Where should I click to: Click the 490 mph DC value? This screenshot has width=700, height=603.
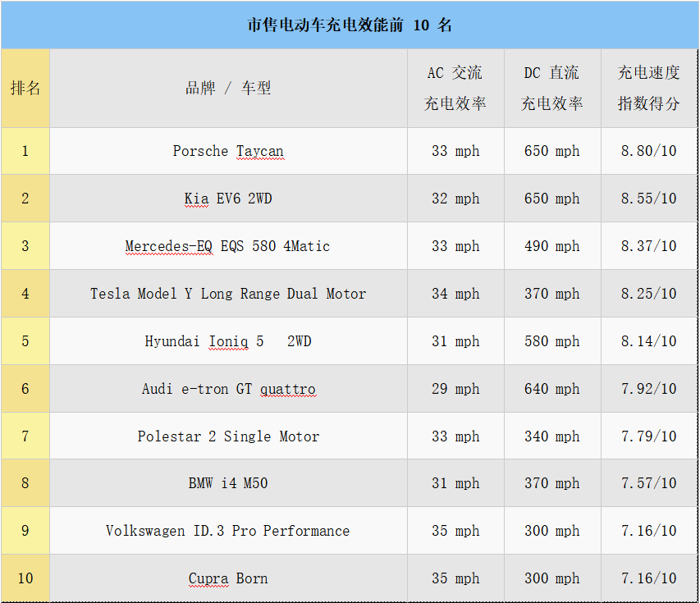tap(552, 246)
